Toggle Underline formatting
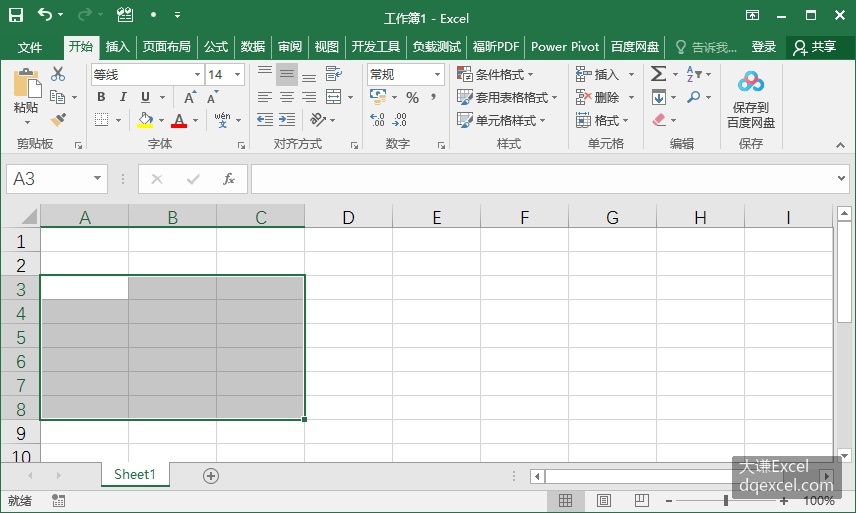Image resolution: width=856 pixels, height=513 pixels. (145, 97)
